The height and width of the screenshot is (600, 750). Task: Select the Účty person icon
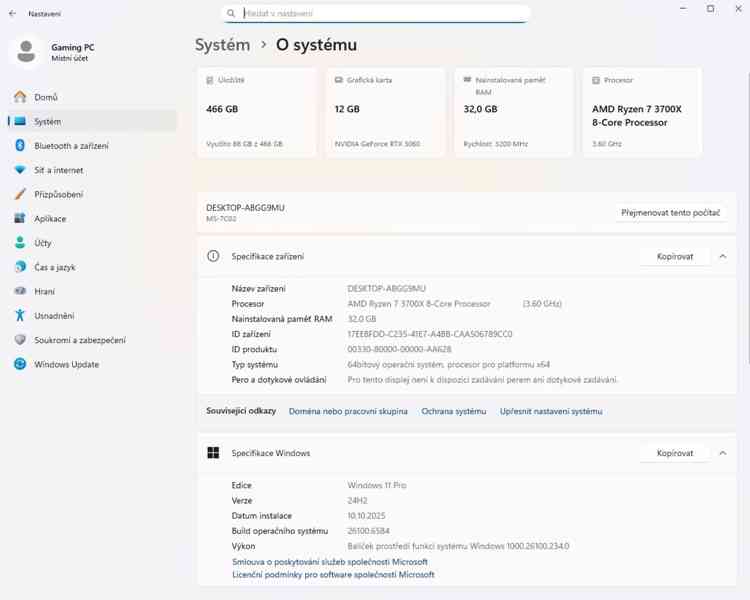pos(20,243)
